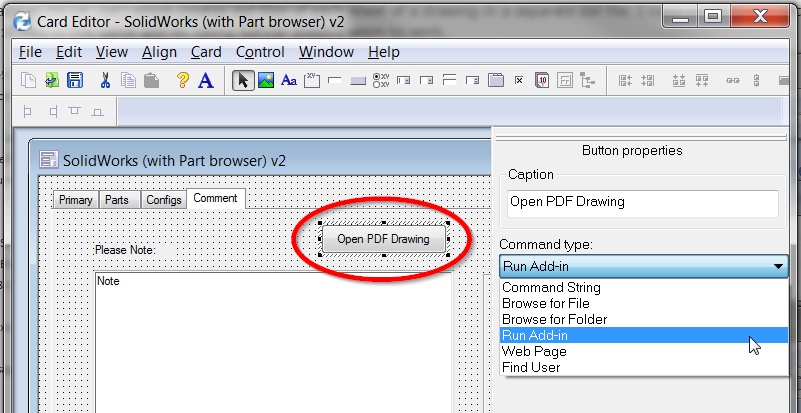Choose the Aa static text tool
Viewport: 801px width, 413px height.
tap(289, 81)
